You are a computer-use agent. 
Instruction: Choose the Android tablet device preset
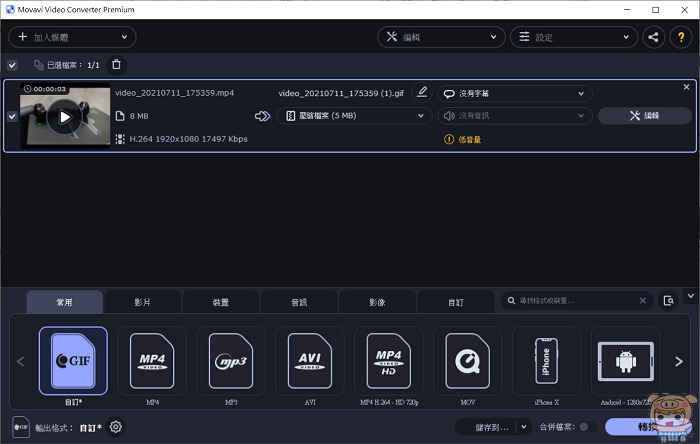(x=625, y=361)
